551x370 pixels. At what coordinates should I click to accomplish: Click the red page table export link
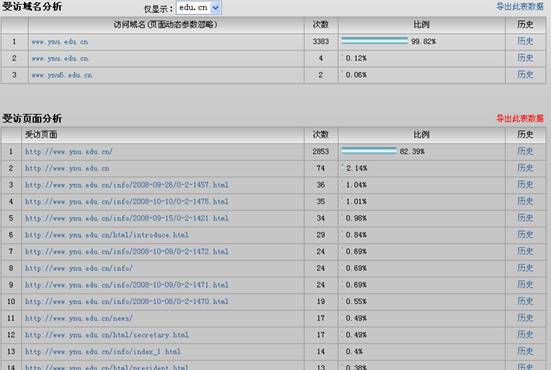[520, 118]
